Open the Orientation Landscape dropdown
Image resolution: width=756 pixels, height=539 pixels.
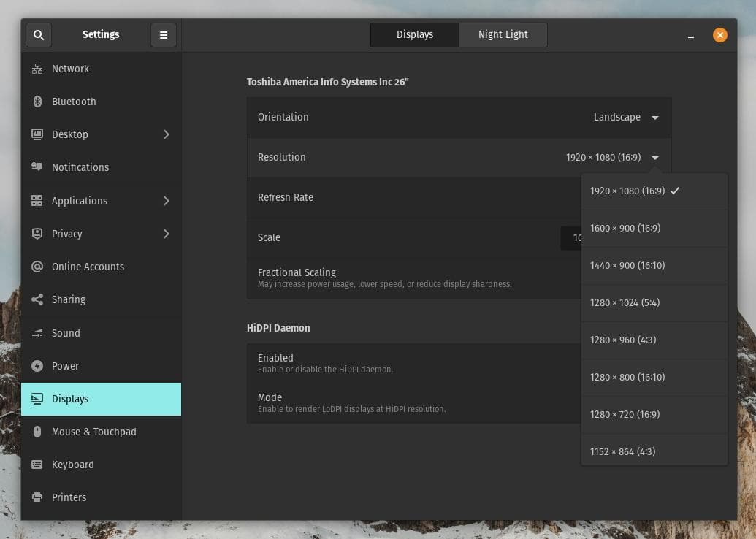(626, 117)
